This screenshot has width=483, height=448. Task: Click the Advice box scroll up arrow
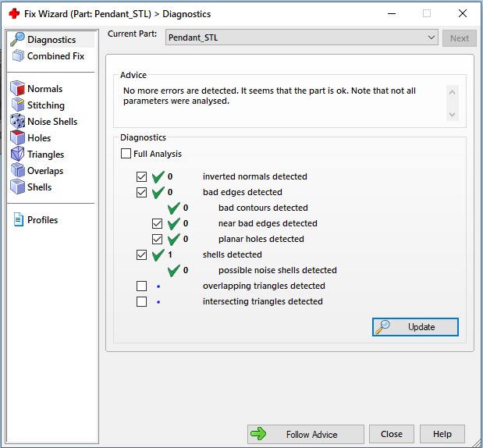tap(452, 92)
